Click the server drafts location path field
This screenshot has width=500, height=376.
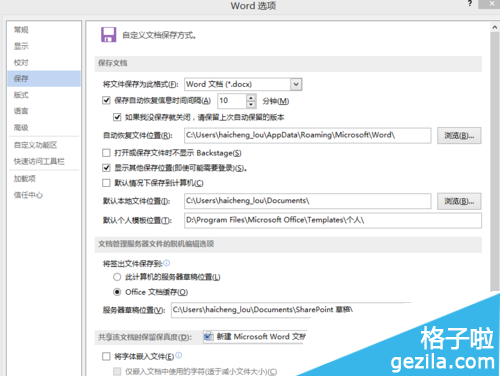pyautogui.click(x=291, y=310)
